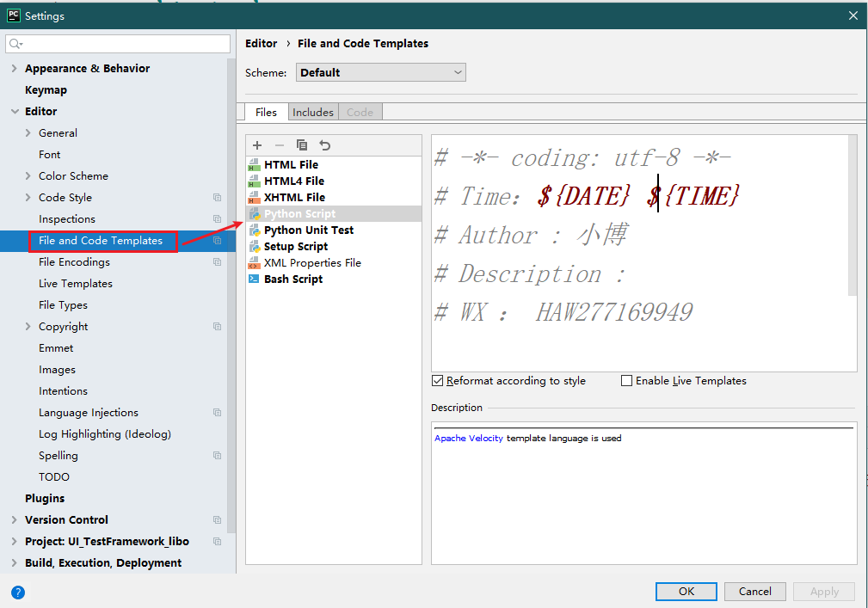Image resolution: width=868 pixels, height=608 pixels.
Task: Enable Live Templates checkbox
Action: coord(626,381)
